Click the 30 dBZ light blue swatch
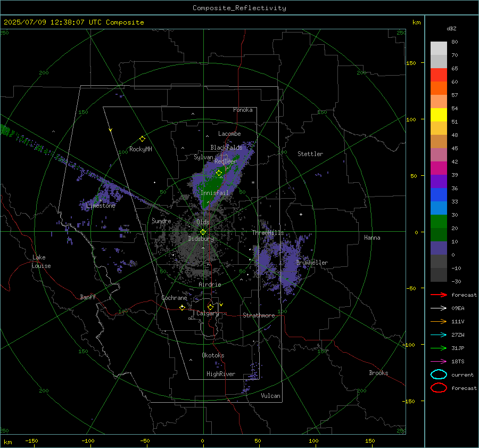This screenshot has width=479, height=448. [439, 208]
